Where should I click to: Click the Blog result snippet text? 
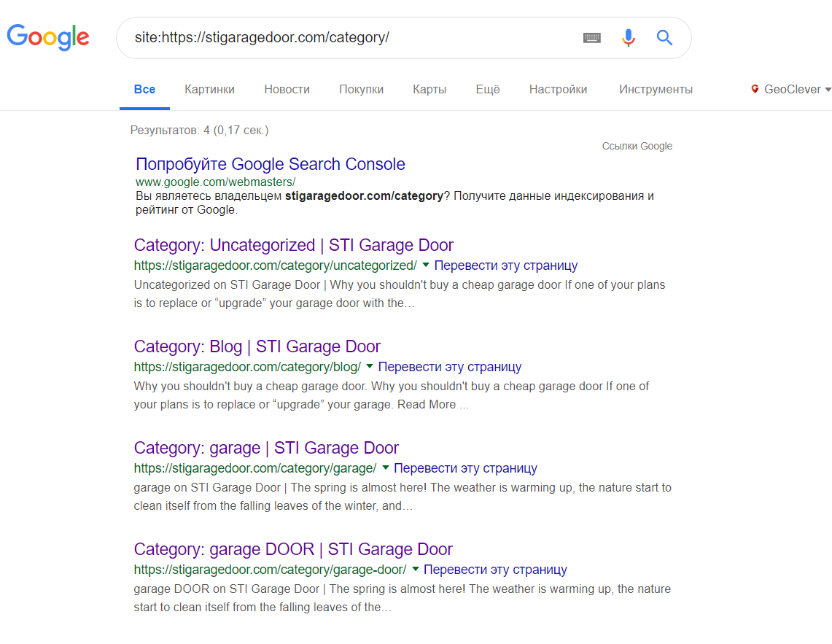[391, 395]
